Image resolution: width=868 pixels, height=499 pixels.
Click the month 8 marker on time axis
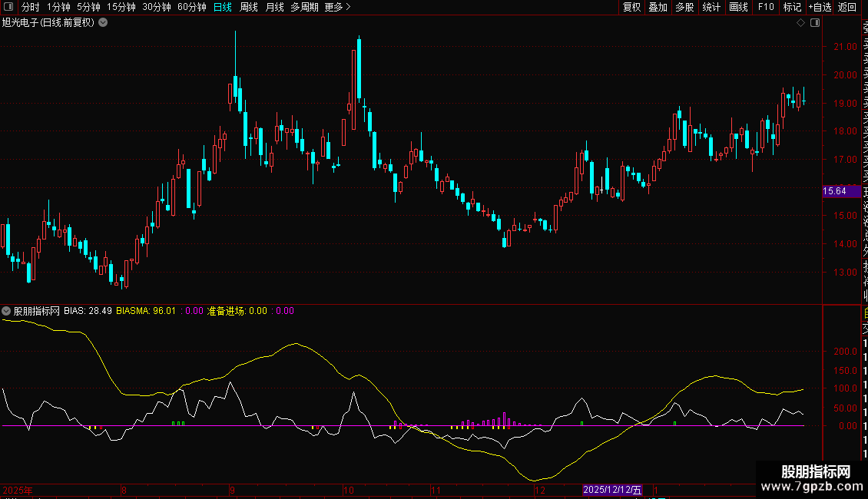click(x=124, y=490)
